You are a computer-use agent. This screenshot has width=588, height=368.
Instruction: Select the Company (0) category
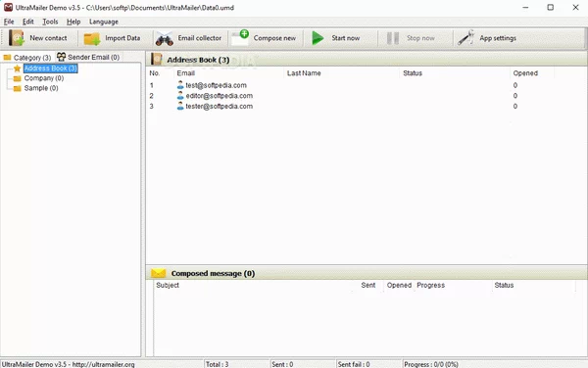coord(44,78)
